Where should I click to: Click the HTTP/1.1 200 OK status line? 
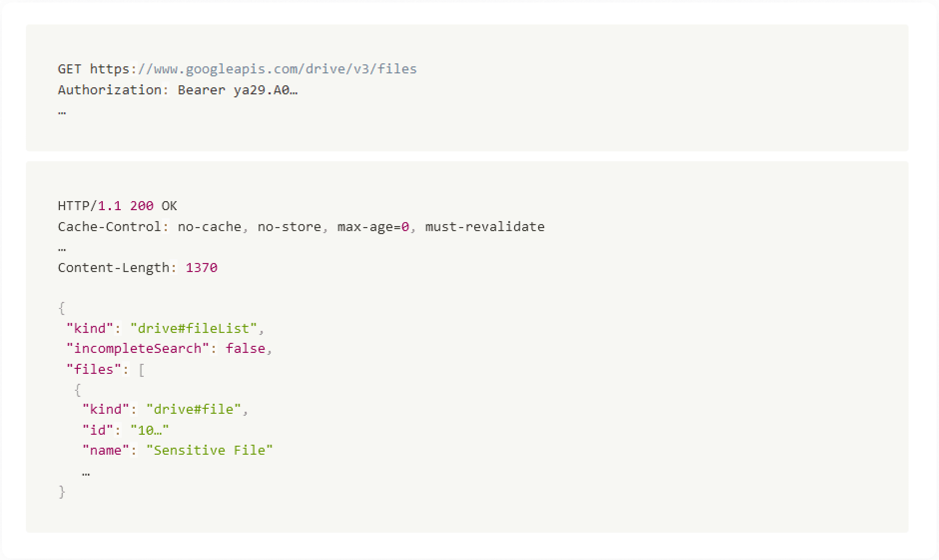(117, 206)
